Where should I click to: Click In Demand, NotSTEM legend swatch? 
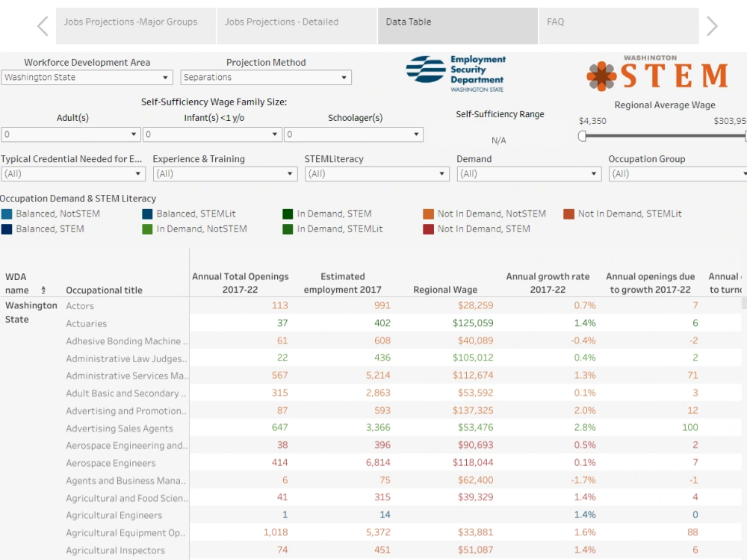point(147,229)
